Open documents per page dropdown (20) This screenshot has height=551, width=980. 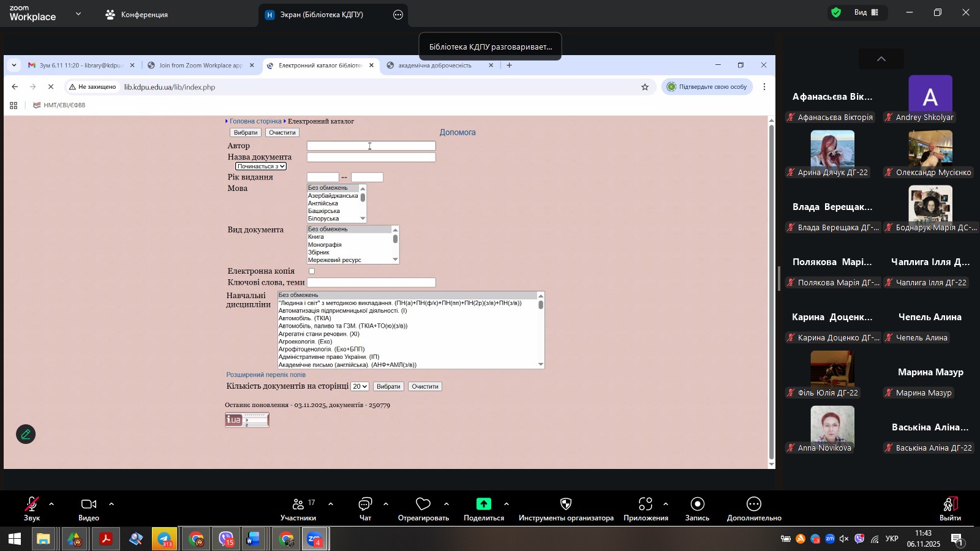360,387
